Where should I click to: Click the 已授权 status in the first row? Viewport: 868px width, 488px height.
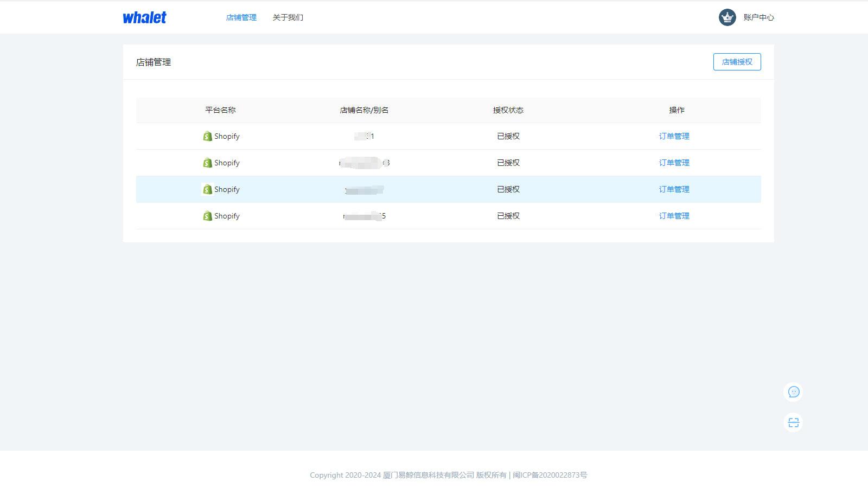508,136
